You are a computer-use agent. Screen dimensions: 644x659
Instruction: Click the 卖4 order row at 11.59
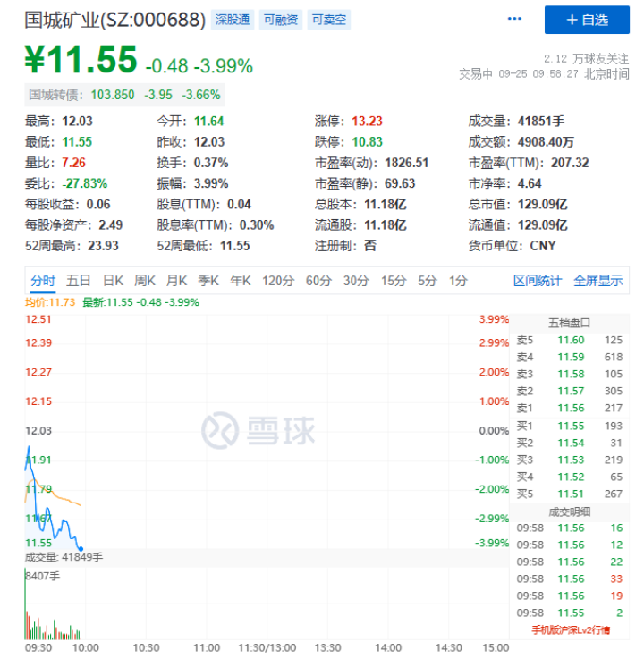569,357
